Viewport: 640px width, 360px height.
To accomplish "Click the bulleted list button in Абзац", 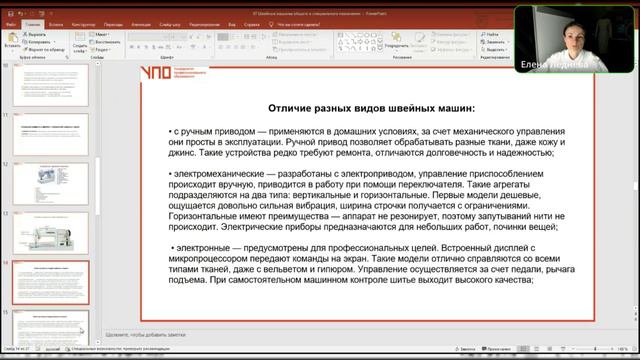I will click(223, 37).
